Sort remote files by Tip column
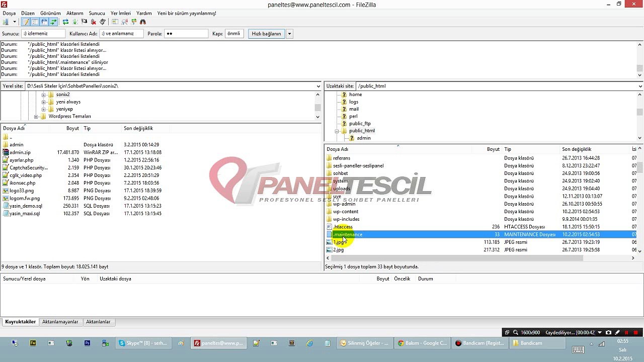644x362 pixels. coord(531,149)
